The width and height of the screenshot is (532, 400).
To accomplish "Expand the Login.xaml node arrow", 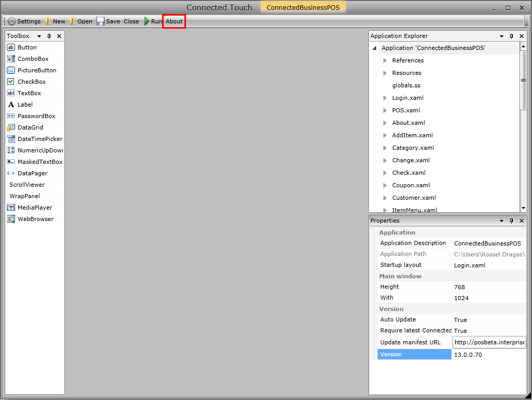I will click(385, 98).
